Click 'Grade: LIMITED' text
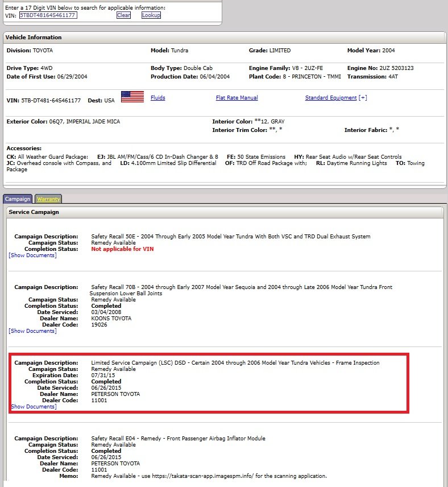Viewport: 448px width, 487px height. [x=270, y=50]
